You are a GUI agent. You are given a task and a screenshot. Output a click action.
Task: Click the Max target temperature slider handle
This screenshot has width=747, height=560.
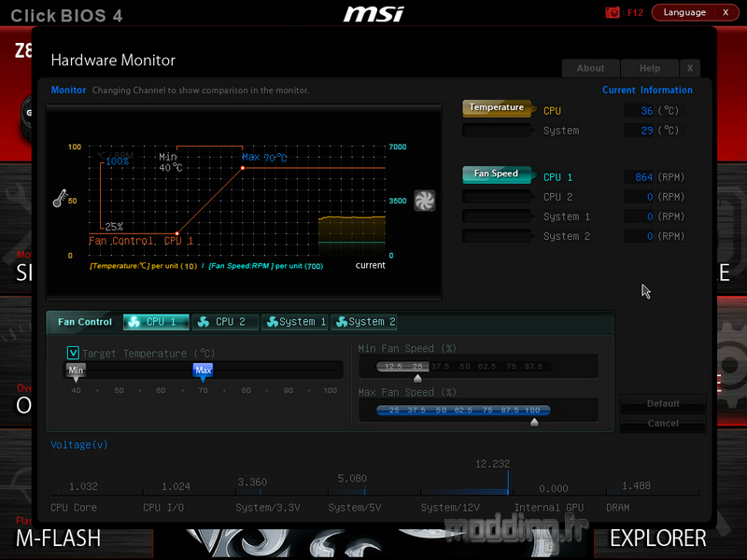click(x=203, y=371)
